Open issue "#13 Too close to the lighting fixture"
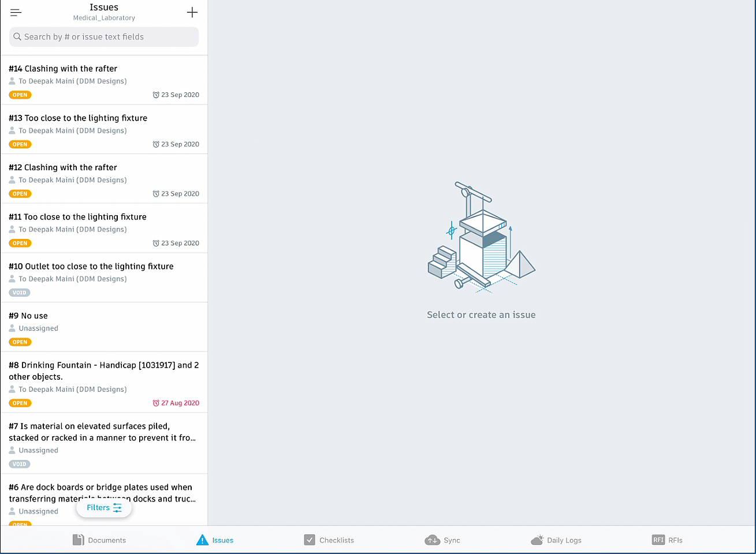 (104, 129)
